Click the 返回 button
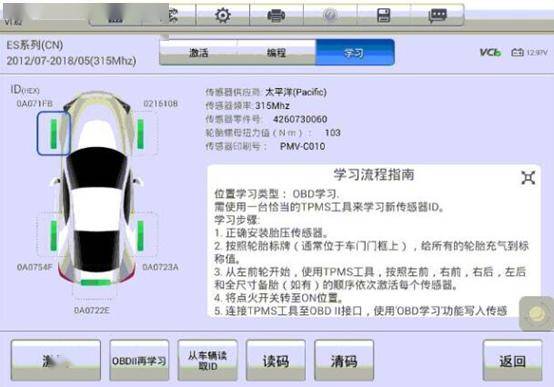Viewport: 554px width, 387px height. 512,360
